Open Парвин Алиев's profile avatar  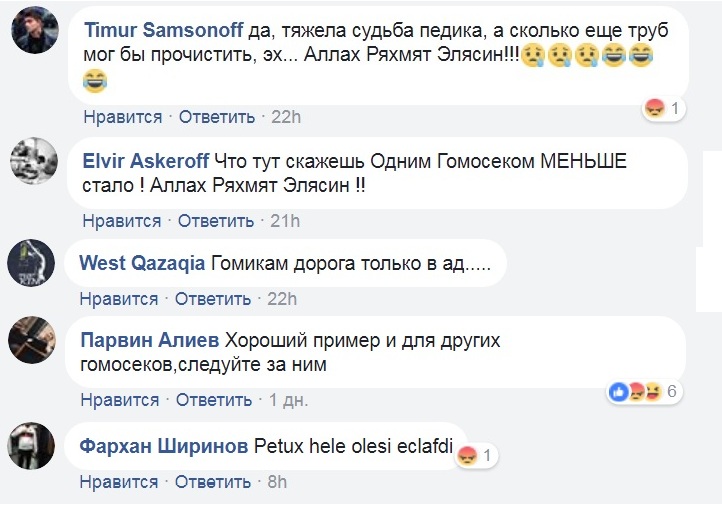(x=32, y=340)
